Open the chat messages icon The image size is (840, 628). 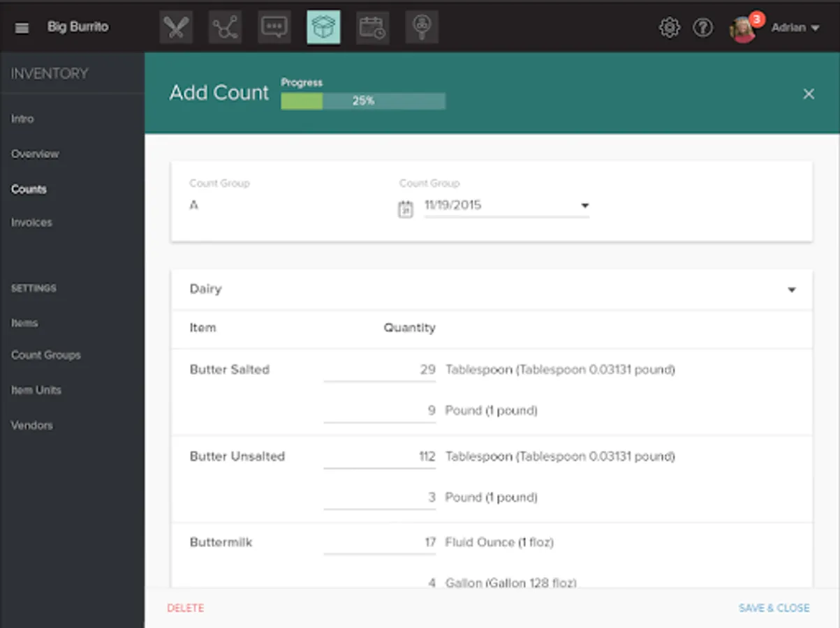[274, 27]
